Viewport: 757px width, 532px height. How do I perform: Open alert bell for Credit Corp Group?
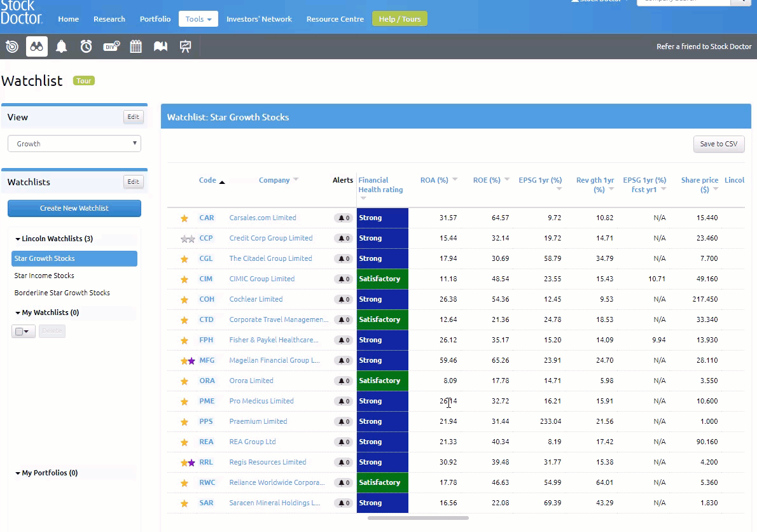click(344, 238)
